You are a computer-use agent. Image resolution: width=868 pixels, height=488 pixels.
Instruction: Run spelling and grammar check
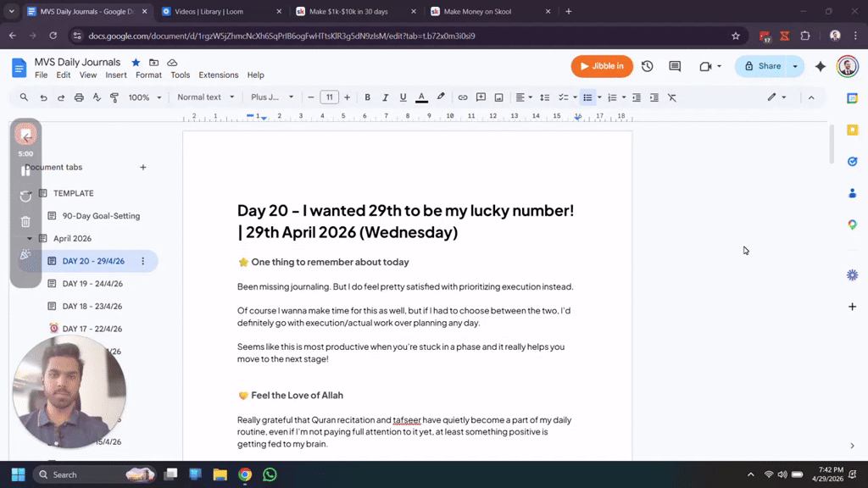[x=97, y=97]
